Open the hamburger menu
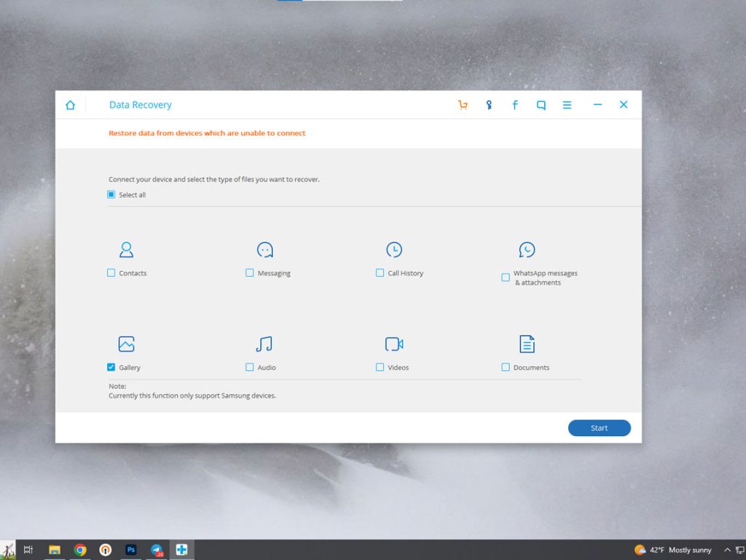 pos(567,105)
